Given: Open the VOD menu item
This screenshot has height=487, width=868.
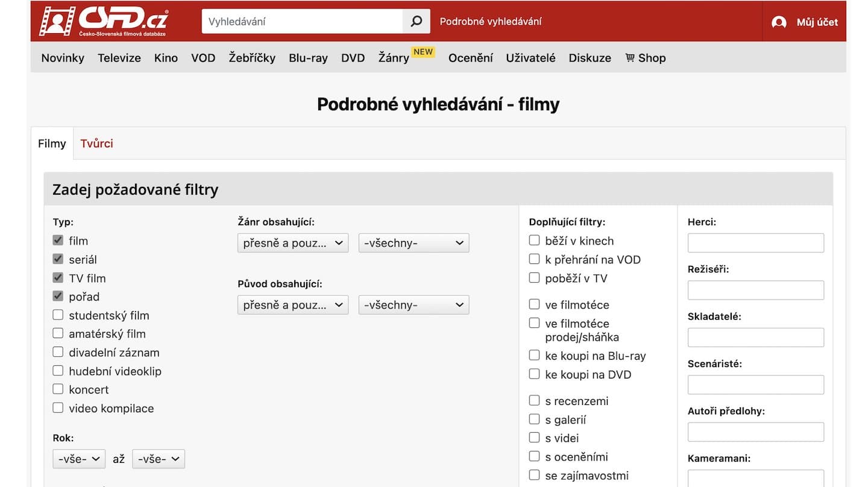Looking at the screenshot, I should (x=203, y=58).
